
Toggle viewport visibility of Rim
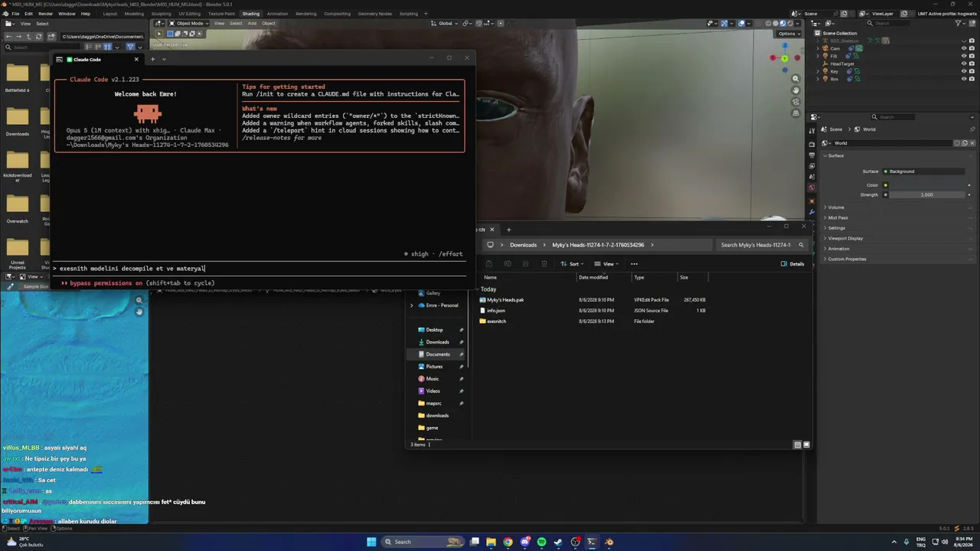[x=963, y=79]
